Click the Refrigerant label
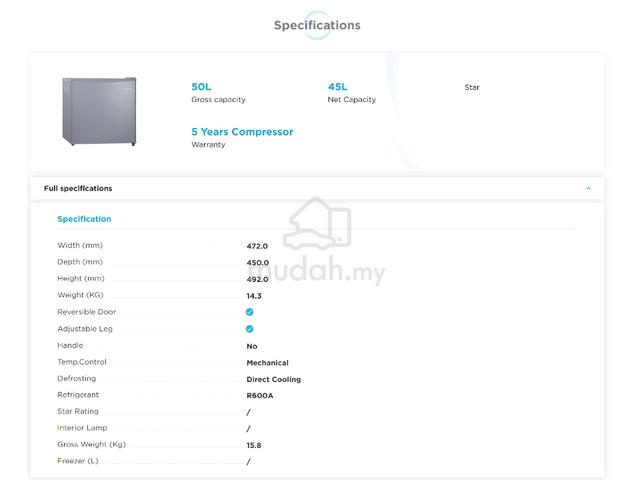Image resolution: width=635 pixels, height=480 pixels. pos(78,395)
